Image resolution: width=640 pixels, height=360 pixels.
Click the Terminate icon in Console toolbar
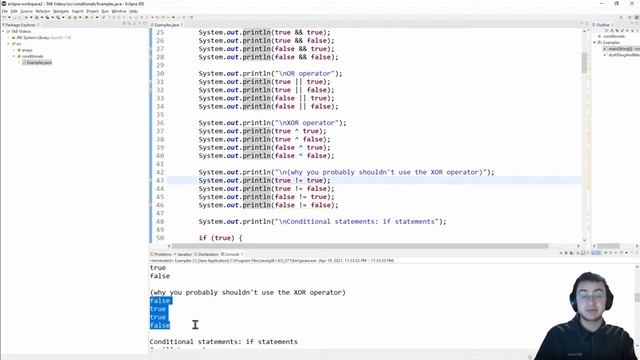coord(561,253)
